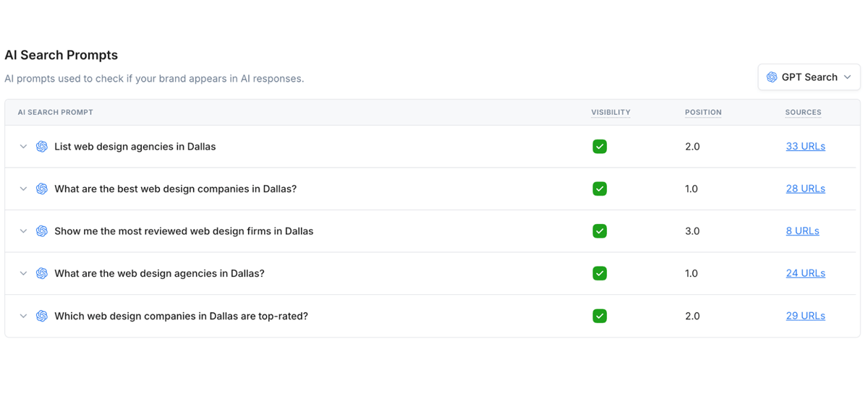Expand the 'best web design companies in Dallas' row
This screenshot has height=401, width=868.
click(x=23, y=189)
